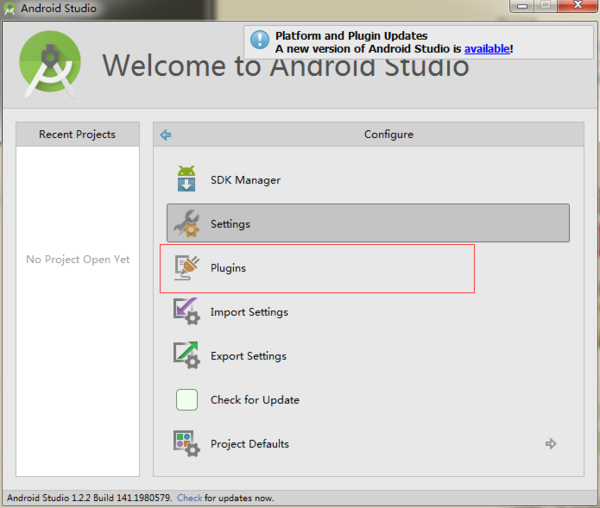Maximize the Android Studio window
The image size is (600, 508).
point(546,5)
